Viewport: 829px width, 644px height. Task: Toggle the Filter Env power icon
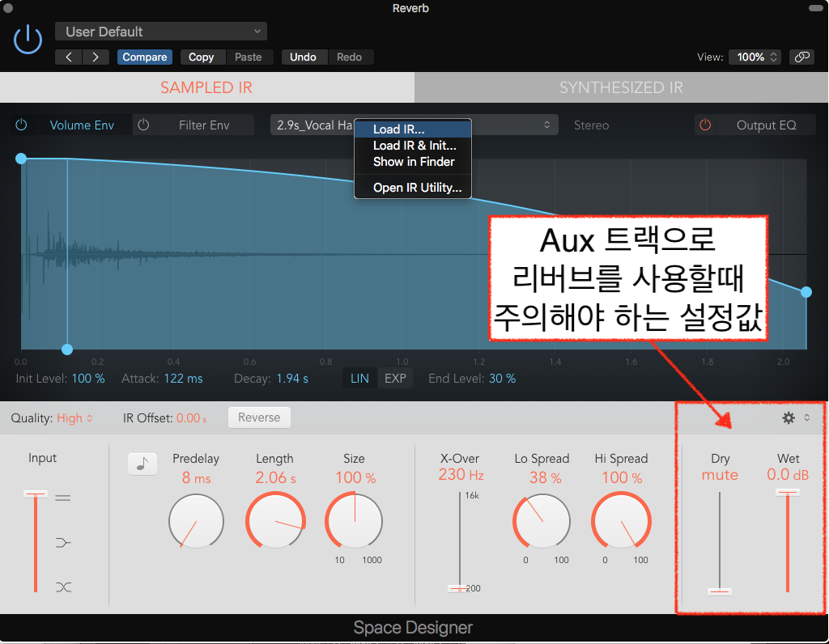coord(143,125)
